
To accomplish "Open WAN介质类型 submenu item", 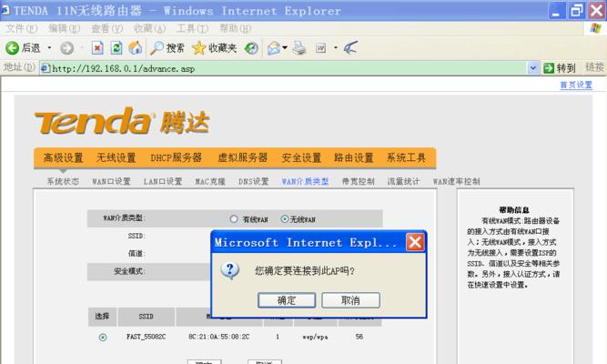I will 305,181.
